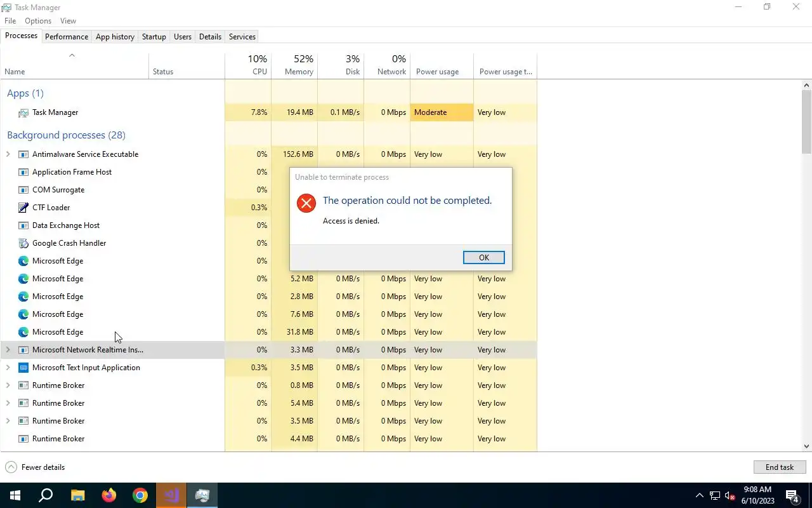Sort by the Disk column header
The height and width of the screenshot is (508, 812).
[341, 65]
